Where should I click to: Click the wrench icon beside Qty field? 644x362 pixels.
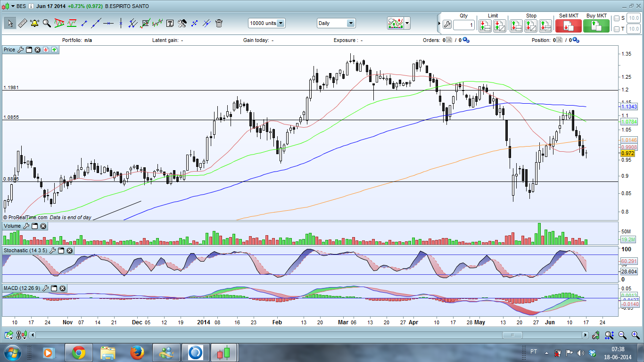click(x=447, y=25)
